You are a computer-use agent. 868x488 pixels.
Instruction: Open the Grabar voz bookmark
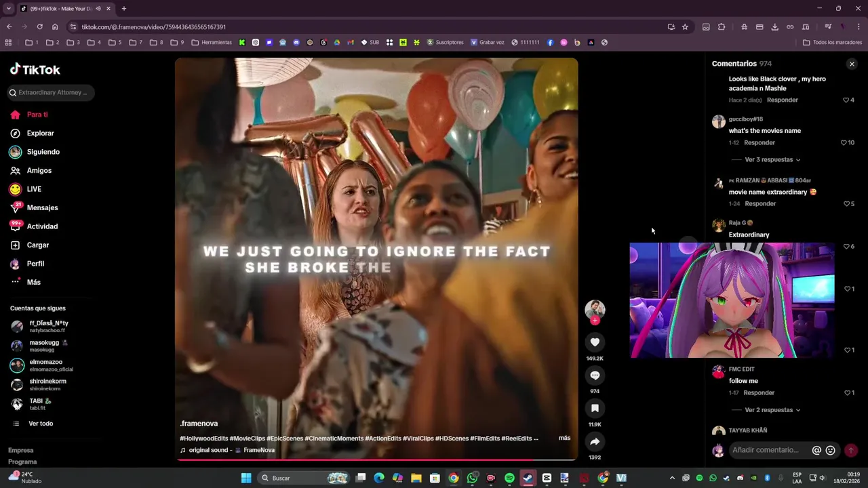coord(488,42)
